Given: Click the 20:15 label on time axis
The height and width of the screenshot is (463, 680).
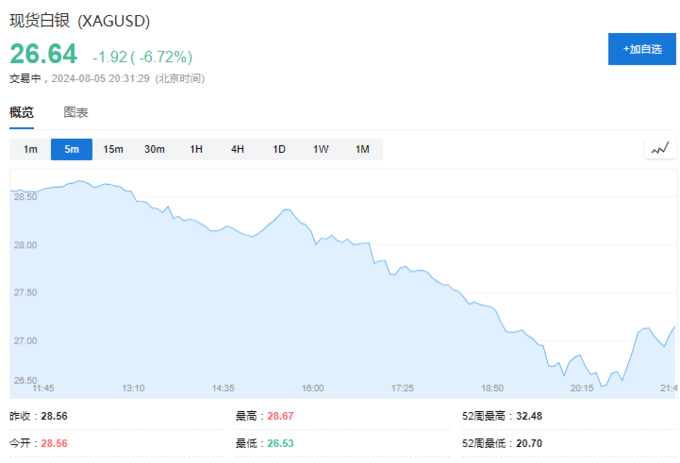Looking at the screenshot, I should coord(581,387).
